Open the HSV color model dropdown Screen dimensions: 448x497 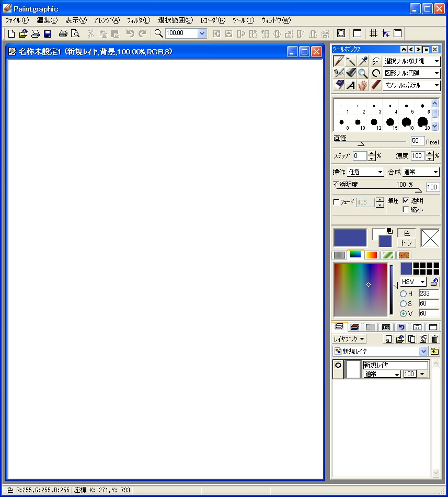coord(413,282)
